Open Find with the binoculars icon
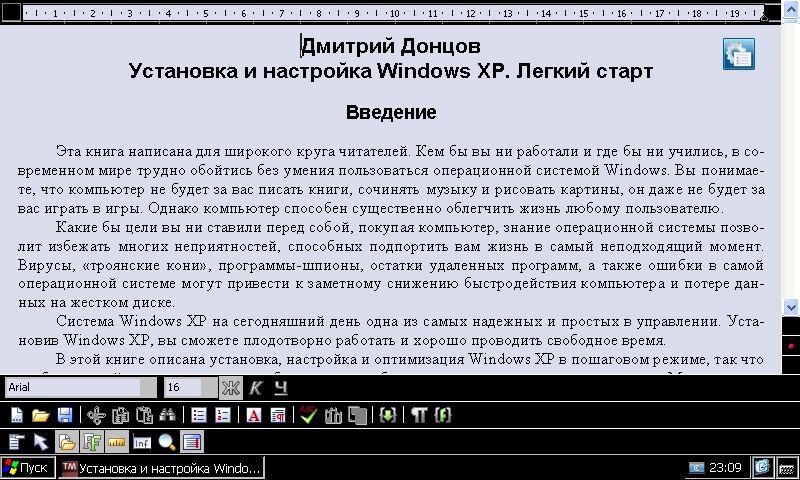This screenshot has width=800, height=480. pos(168,416)
